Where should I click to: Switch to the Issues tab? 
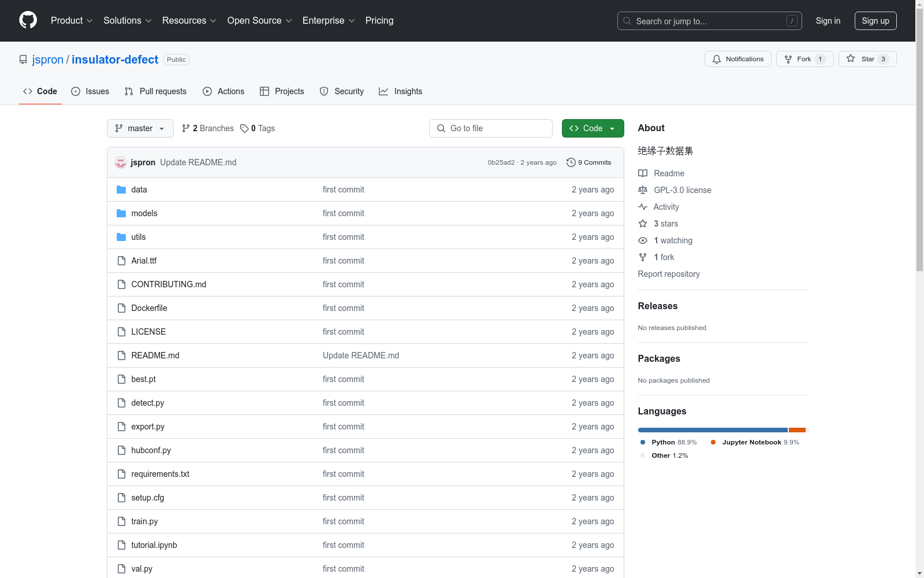tap(90, 91)
